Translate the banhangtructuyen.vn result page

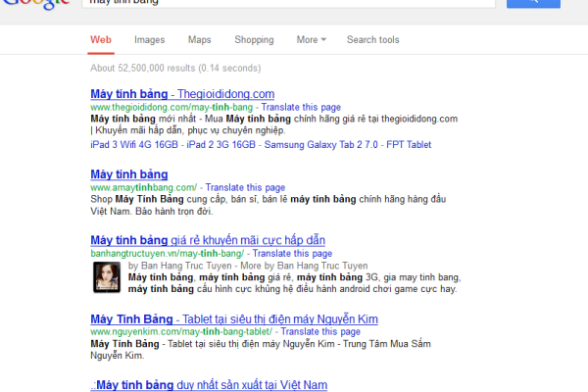click(x=292, y=253)
